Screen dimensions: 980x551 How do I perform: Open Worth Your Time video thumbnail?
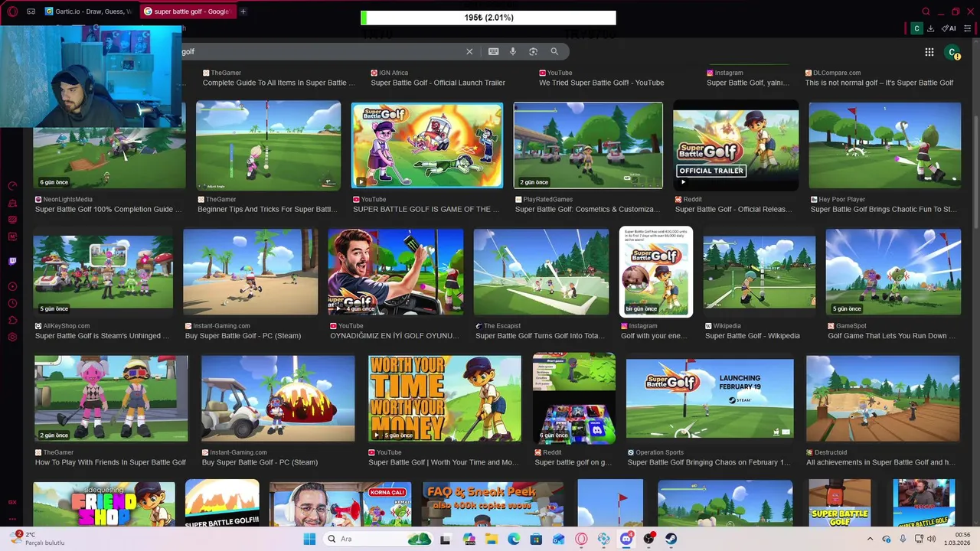click(x=445, y=399)
